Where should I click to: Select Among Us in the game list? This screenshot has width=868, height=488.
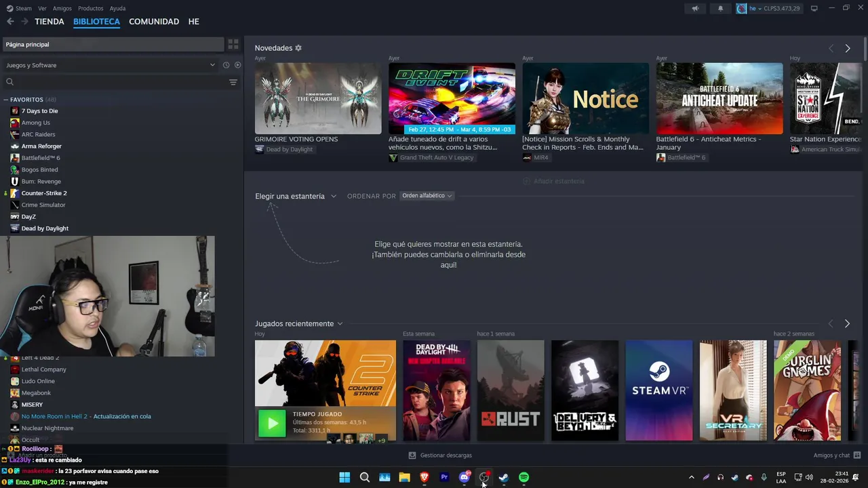pyautogui.click(x=35, y=123)
